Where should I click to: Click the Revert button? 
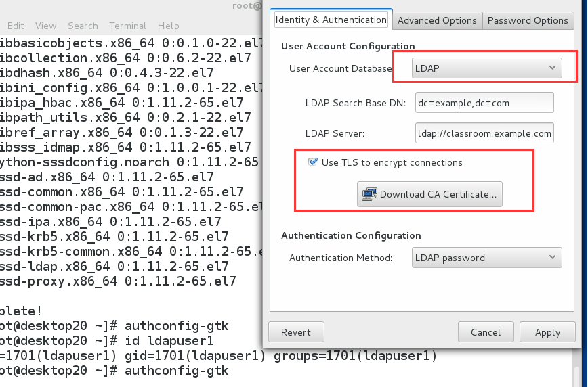pos(296,332)
